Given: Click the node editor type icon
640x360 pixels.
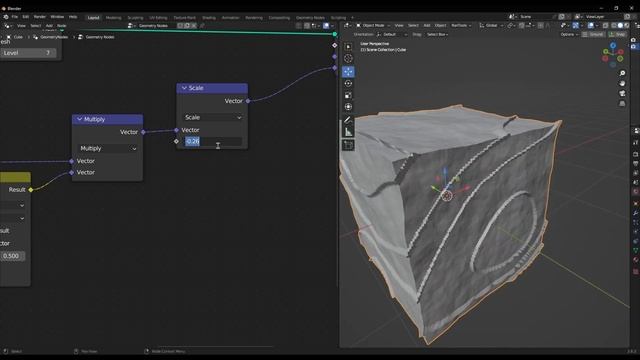Looking at the screenshot, I should [x=7, y=26].
